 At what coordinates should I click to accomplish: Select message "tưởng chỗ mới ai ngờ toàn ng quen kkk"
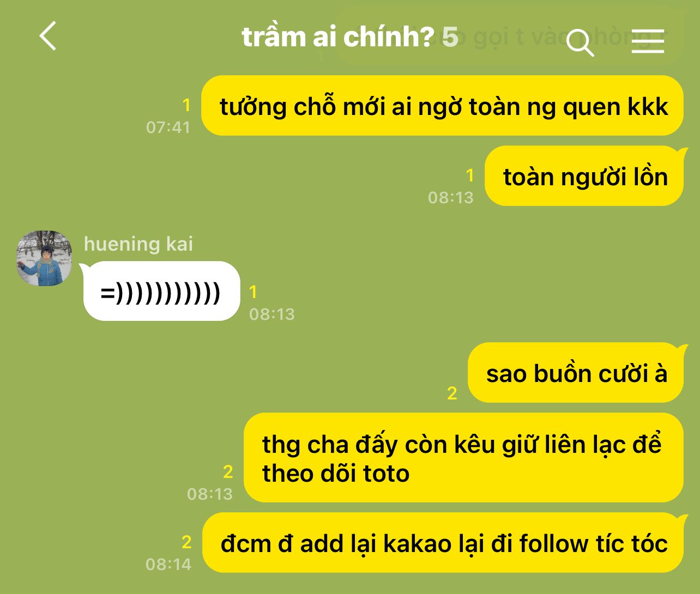click(x=442, y=106)
